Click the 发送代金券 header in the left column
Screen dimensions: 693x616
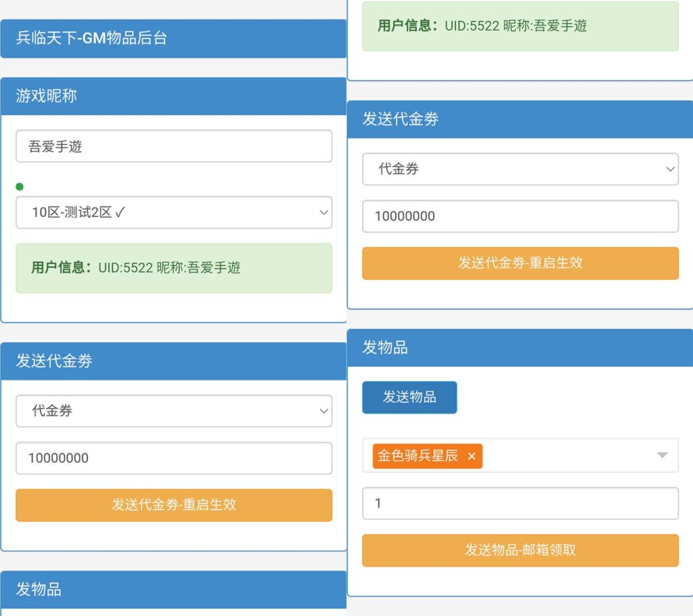pyautogui.click(x=173, y=361)
